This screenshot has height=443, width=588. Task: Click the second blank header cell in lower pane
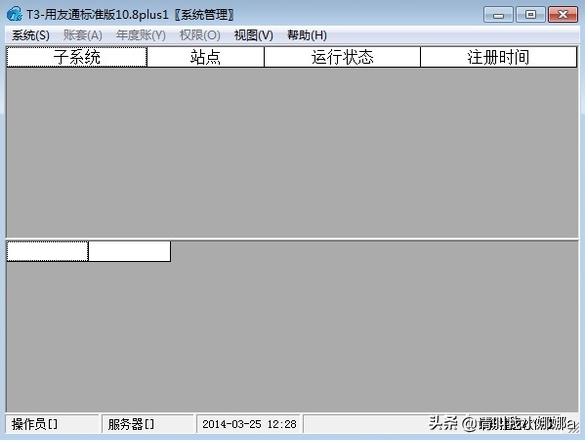[x=130, y=251]
